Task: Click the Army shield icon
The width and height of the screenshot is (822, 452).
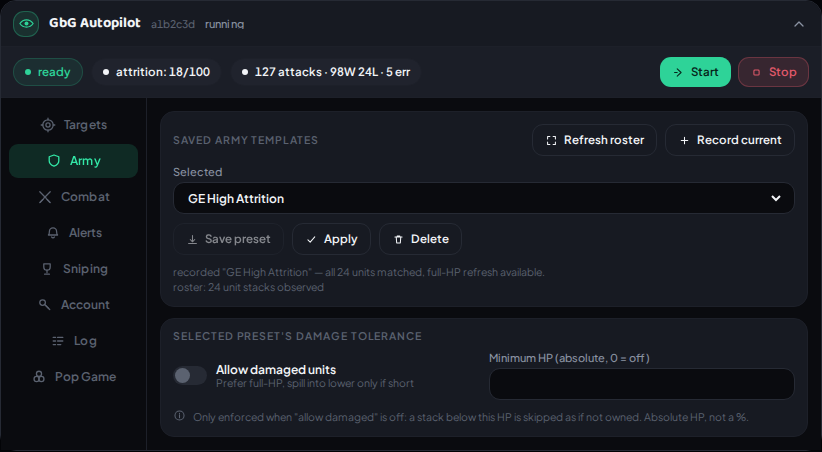Action: [54, 161]
